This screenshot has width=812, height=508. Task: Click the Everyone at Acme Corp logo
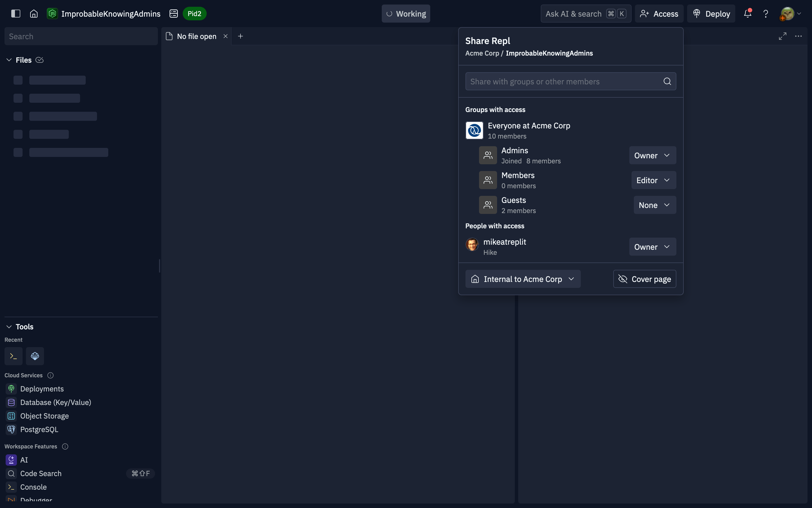point(474,130)
